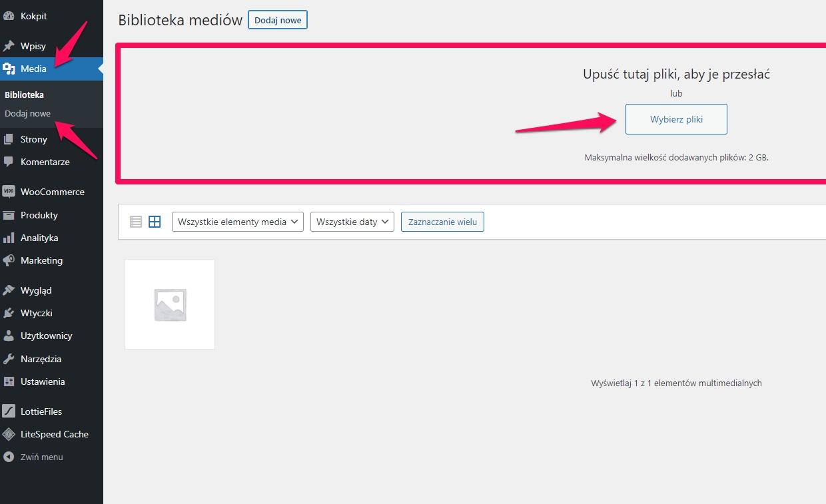Click the Marketing megaphone icon
Image resolution: width=826 pixels, height=504 pixels.
coord(9,260)
